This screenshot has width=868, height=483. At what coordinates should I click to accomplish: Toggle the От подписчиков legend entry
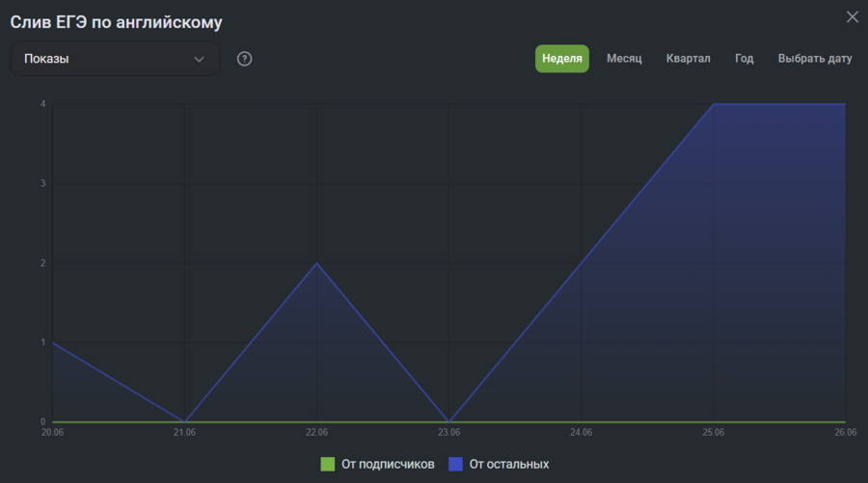click(377, 464)
